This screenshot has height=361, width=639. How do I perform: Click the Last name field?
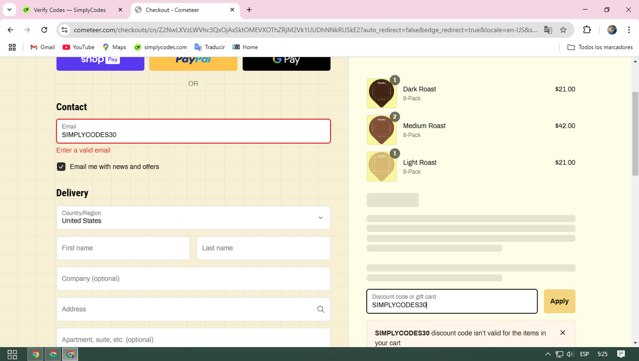point(263,248)
